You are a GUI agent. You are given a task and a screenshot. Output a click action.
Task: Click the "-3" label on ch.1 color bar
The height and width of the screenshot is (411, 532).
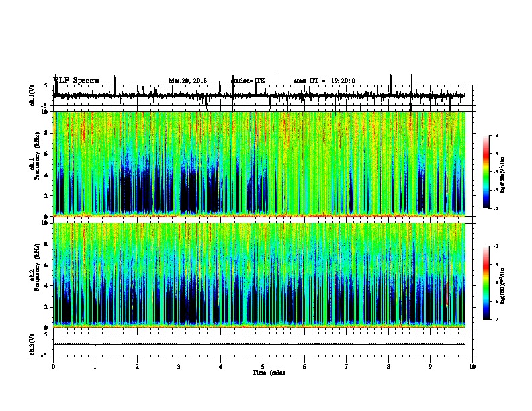(x=495, y=135)
